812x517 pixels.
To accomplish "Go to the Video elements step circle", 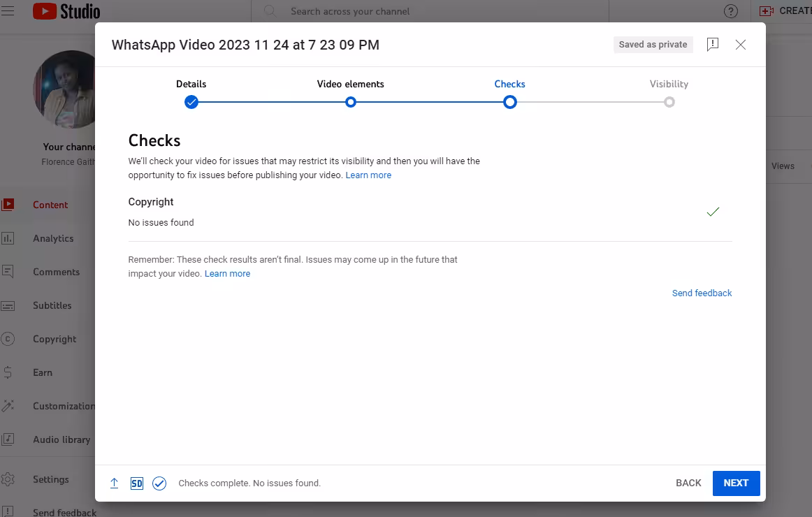I will (x=351, y=103).
